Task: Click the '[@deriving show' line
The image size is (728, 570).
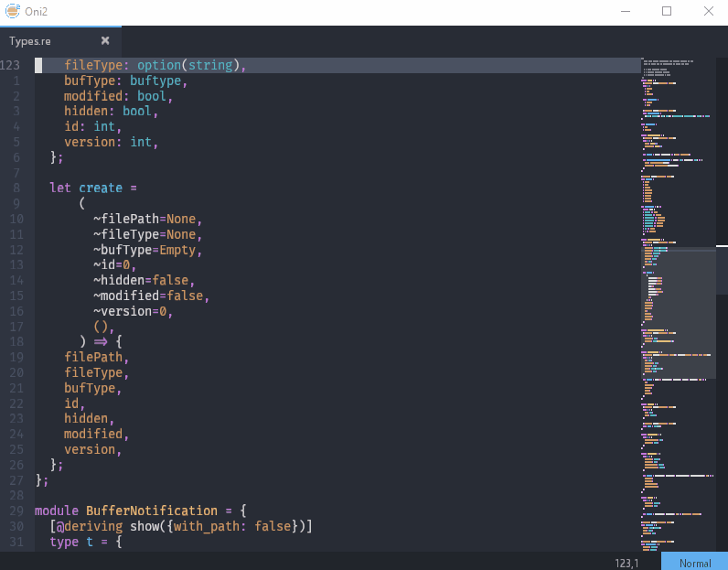Action: pyautogui.click(x=181, y=526)
